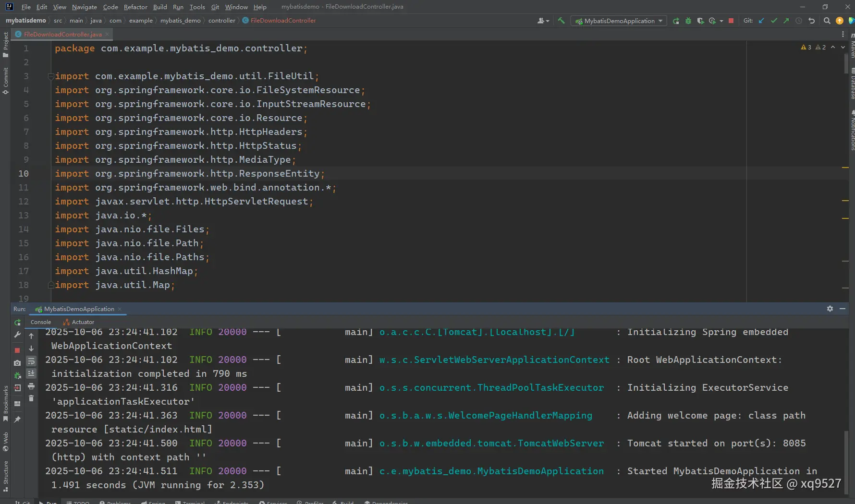Open the Refactor menu
The height and width of the screenshot is (504, 855).
click(135, 7)
